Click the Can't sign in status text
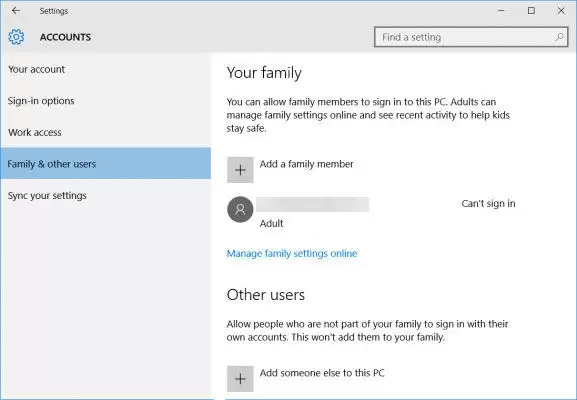 pyautogui.click(x=488, y=203)
